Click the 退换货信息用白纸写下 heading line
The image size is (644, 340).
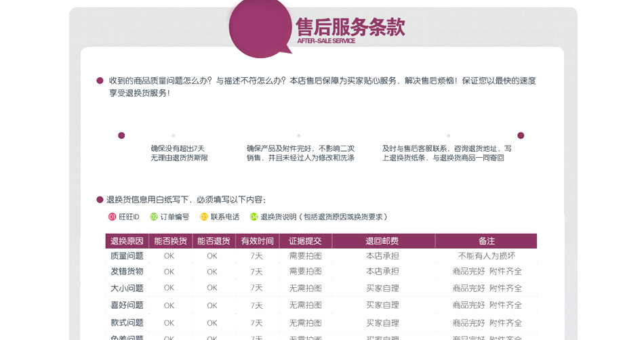(186, 200)
